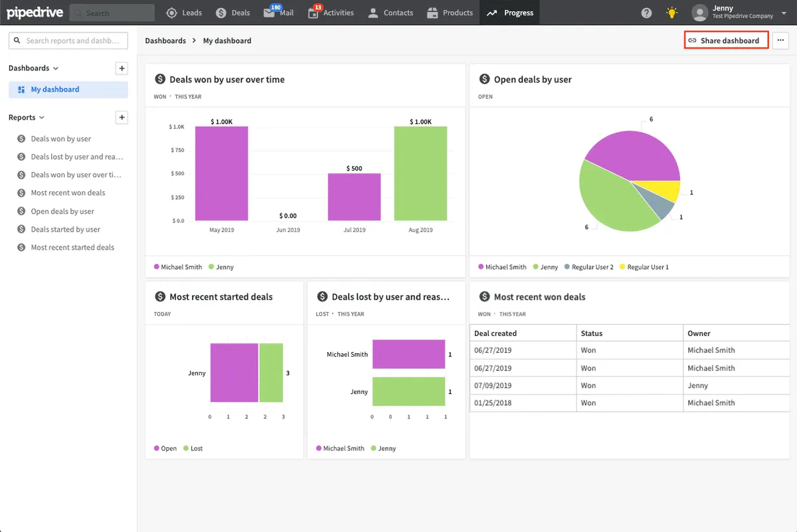Open the Contacts tab

coord(391,13)
